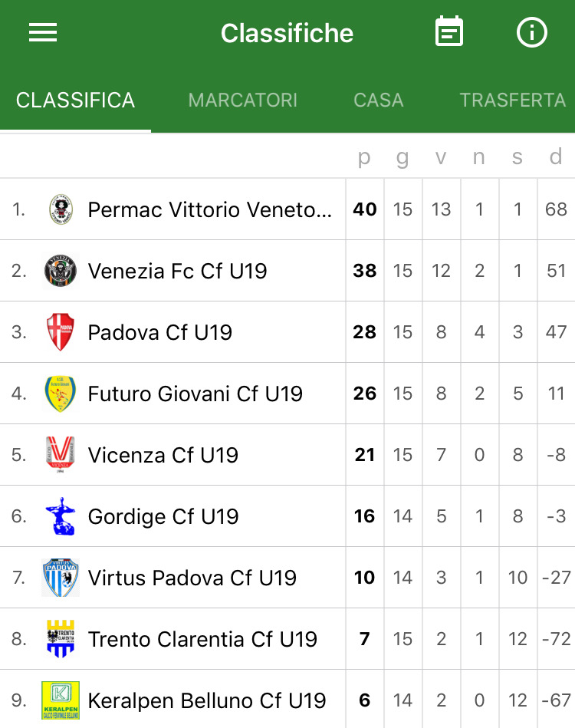
Task: Open Gordige Cf U19 team row
Action: [x=287, y=516]
